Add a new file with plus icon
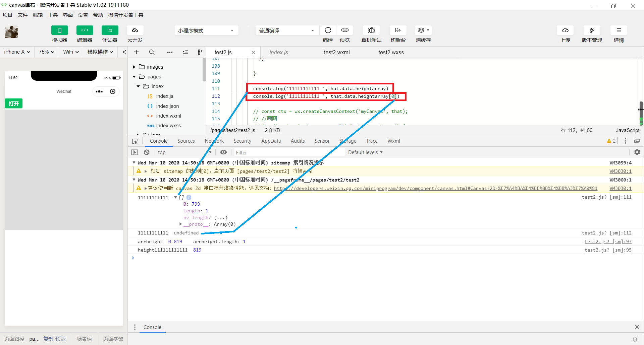Screen dimensions: 644x345 tap(137, 52)
